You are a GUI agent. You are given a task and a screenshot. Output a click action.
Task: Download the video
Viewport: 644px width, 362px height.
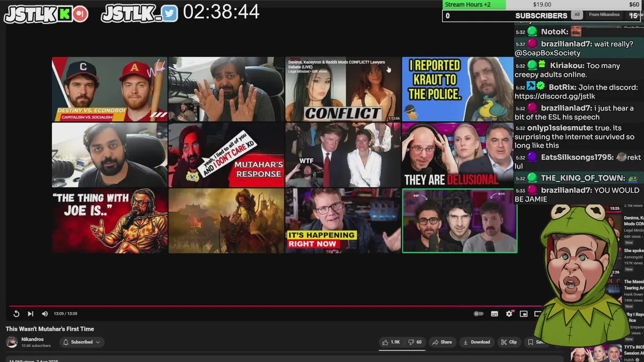476,342
